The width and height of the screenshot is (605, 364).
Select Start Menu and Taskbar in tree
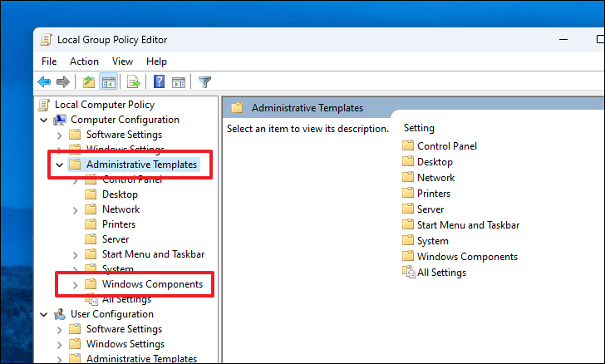[x=153, y=254]
